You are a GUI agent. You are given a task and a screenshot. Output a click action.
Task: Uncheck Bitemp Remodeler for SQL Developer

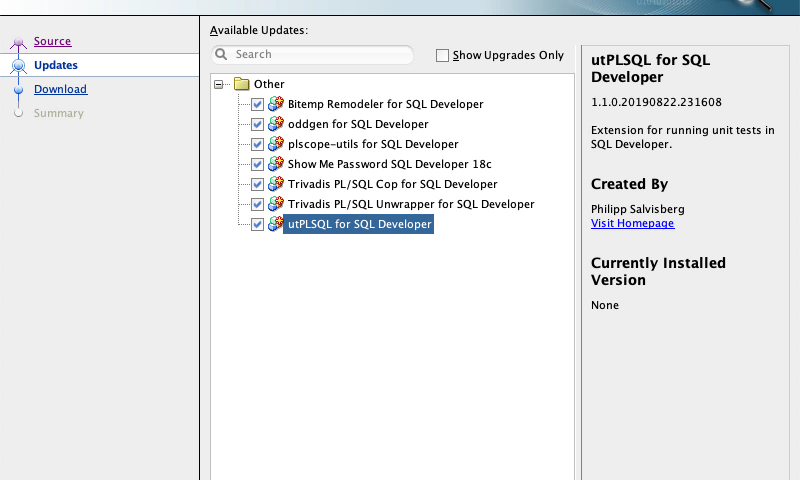(257, 105)
